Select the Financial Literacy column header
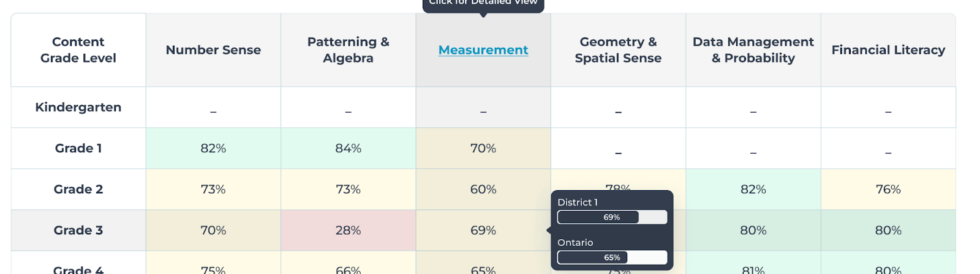 [x=888, y=50]
